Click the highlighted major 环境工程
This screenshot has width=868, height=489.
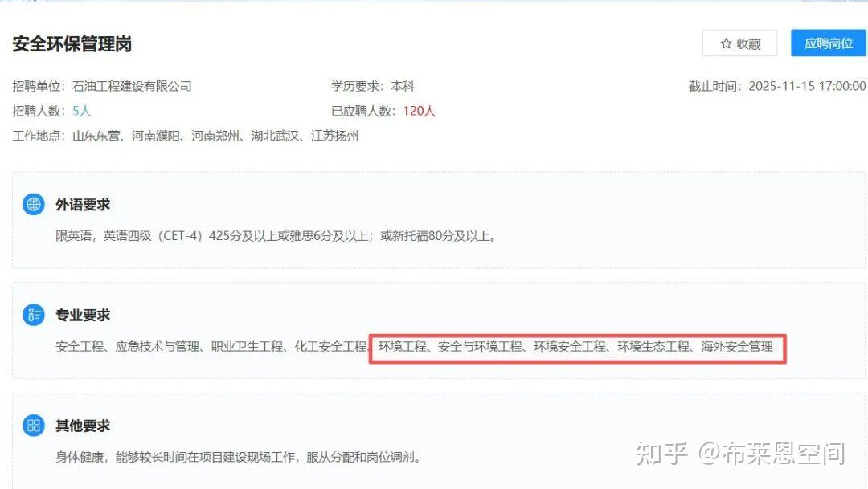click(x=403, y=347)
